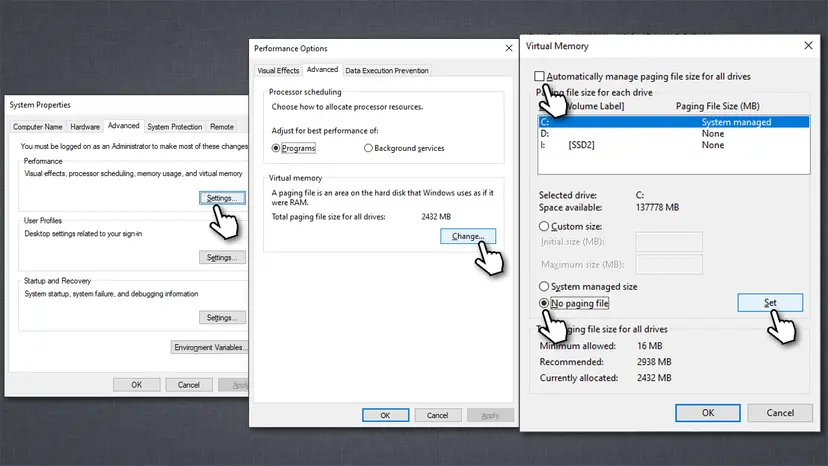Select Programs radio button
The width and height of the screenshot is (828, 466).
(x=294, y=148)
